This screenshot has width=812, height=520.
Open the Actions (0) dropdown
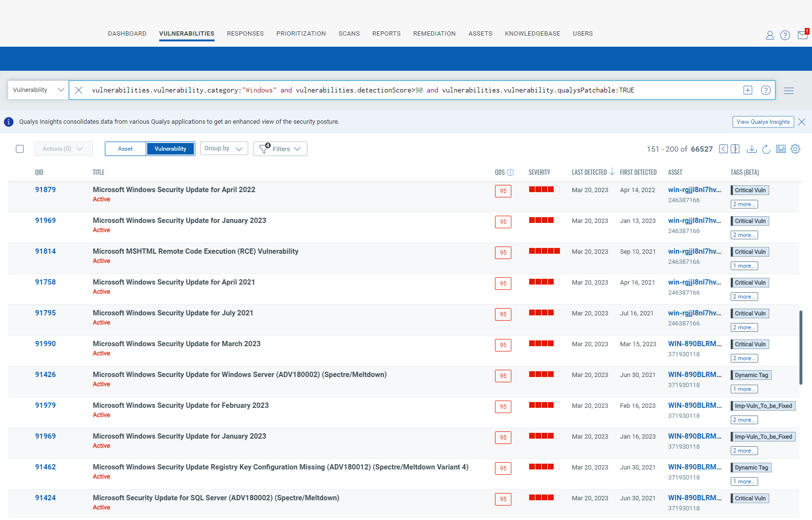point(63,149)
